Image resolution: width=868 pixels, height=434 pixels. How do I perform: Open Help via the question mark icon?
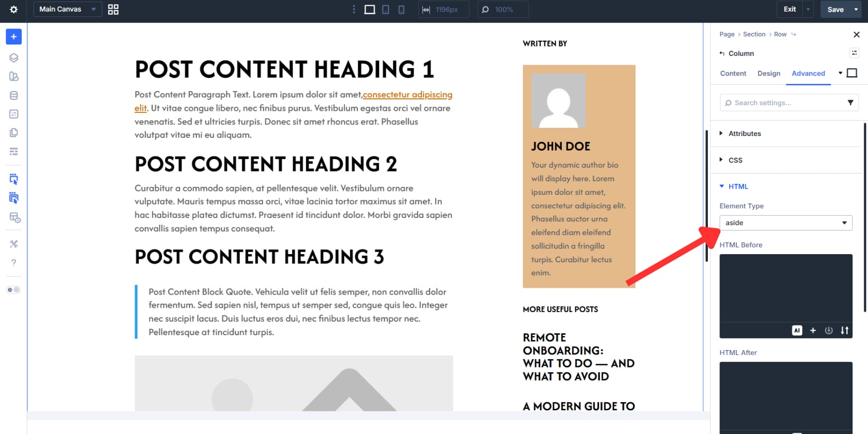[x=14, y=262]
